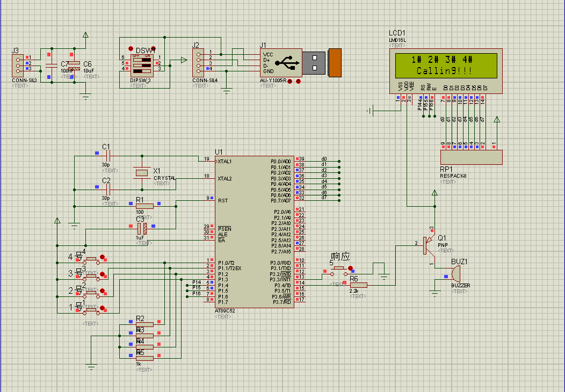Click the ground symbol under J2 connector
The height and width of the screenshot is (392, 565).
click(226, 91)
